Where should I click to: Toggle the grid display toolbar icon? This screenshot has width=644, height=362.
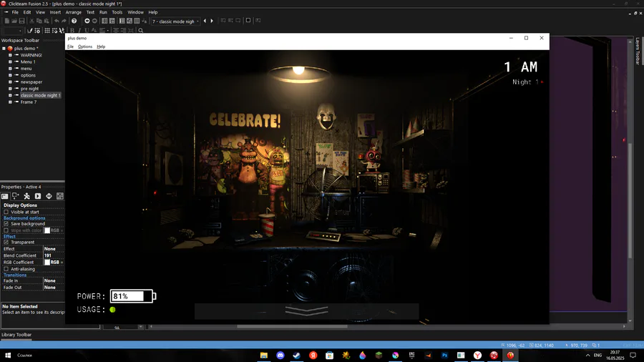[x=47, y=30]
